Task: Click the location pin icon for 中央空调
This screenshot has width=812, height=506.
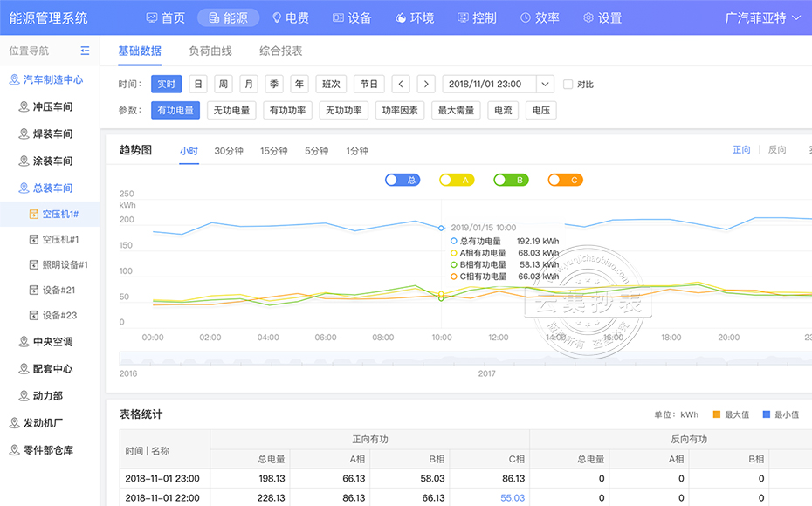Action: (24, 342)
